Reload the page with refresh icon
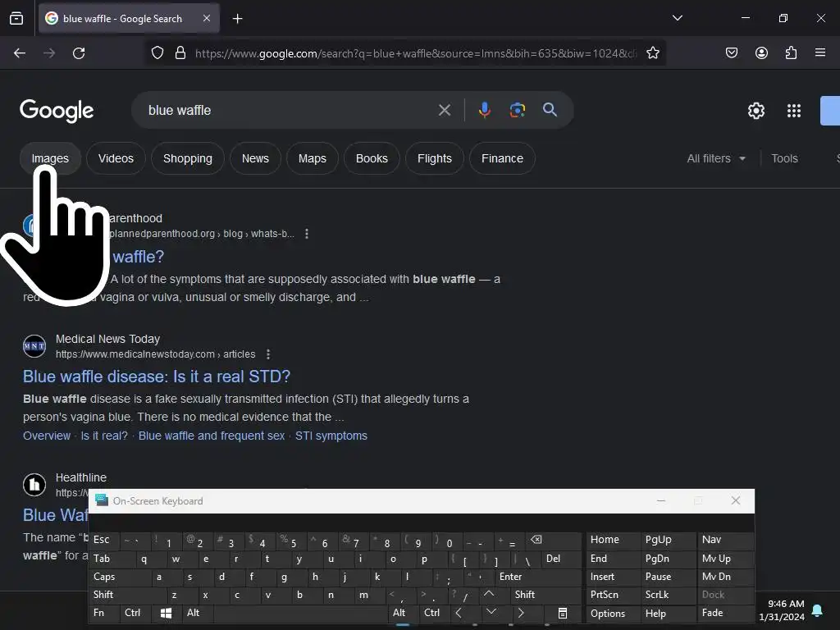The image size is (840, 630). coord(79,53)
